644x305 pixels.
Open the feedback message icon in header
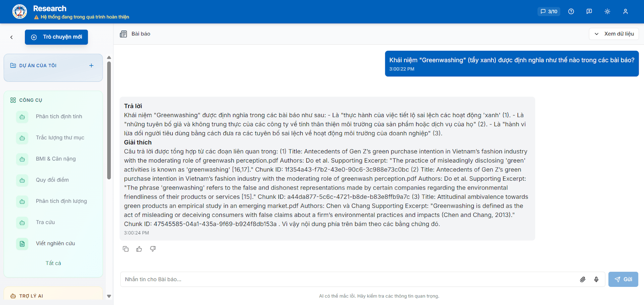(589, 11)
